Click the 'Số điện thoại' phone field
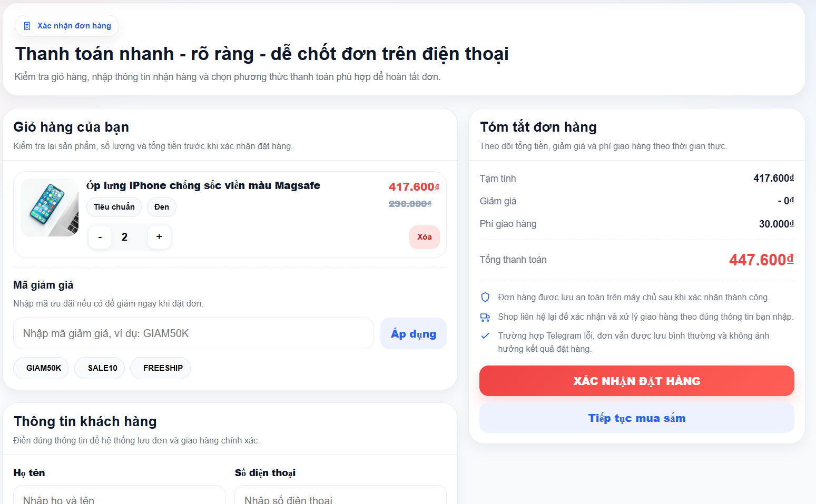The width and height of the screenshot is (816, 504). 340,498
